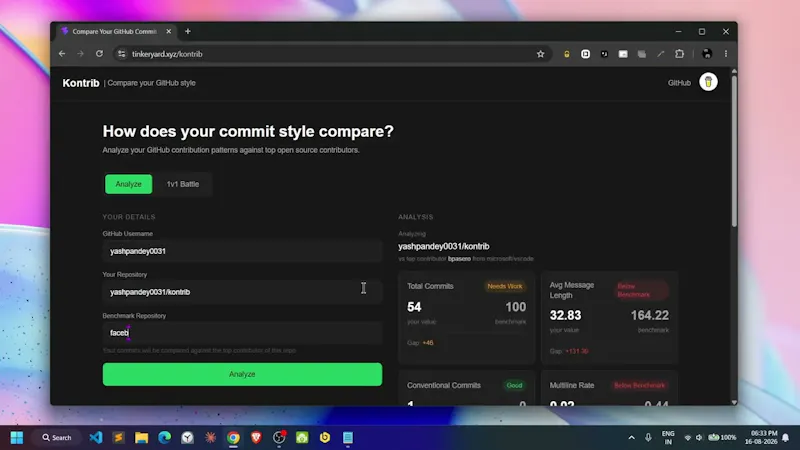The height and width of the screenshot is (450, 800).
Task: Switch to 1v1 Battle tab
Action: point(183,184)
